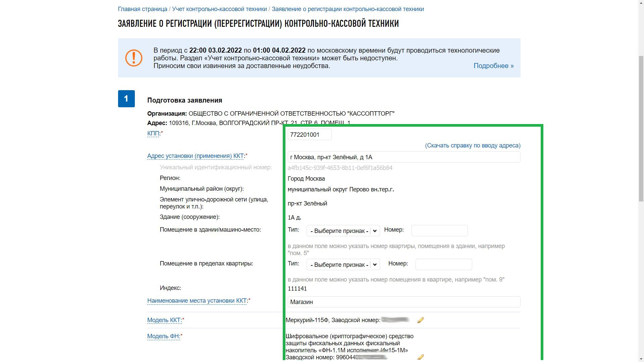
Task: Click the pencil edit icon for Модель ФН
Action: coord(421,357)
